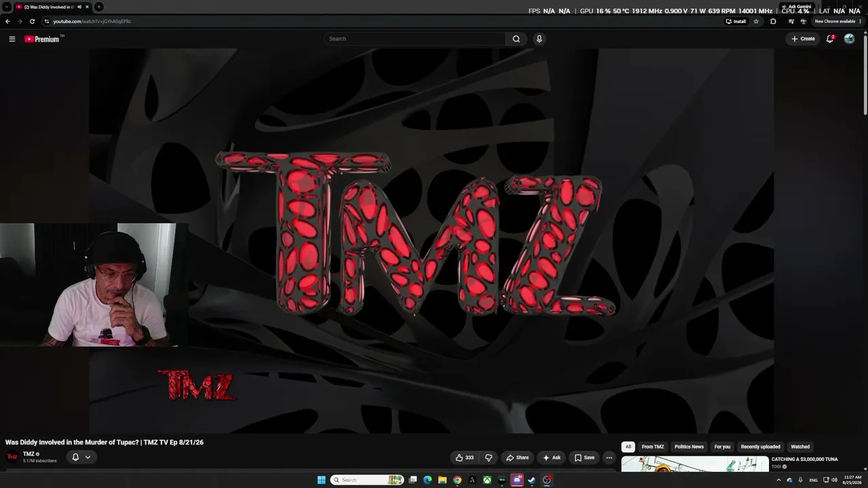
Task: Close the Was Diddy Involved browser tab
Action: pyautogui.click(x=87, y=7)
